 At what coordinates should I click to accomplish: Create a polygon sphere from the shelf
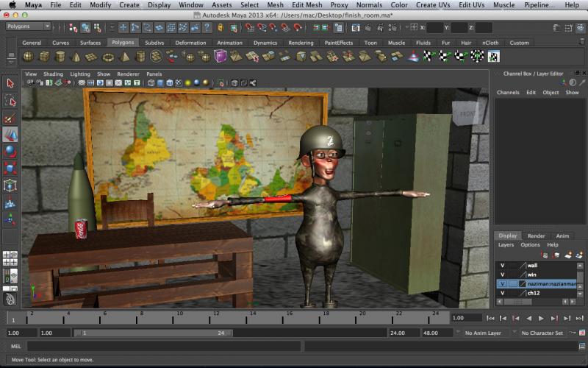(29, 57)
